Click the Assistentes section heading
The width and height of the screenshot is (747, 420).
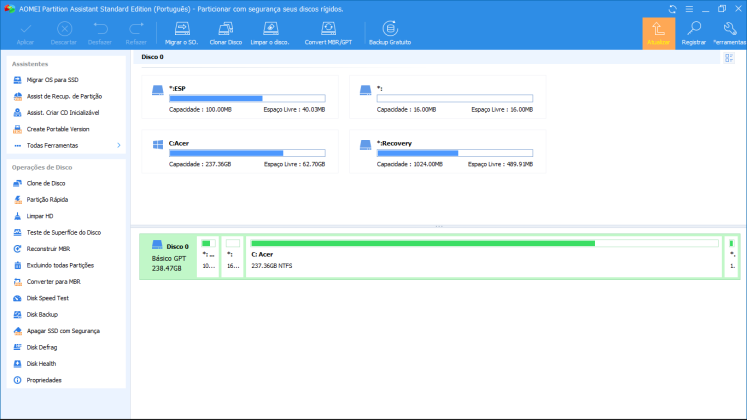pos(30,64)
